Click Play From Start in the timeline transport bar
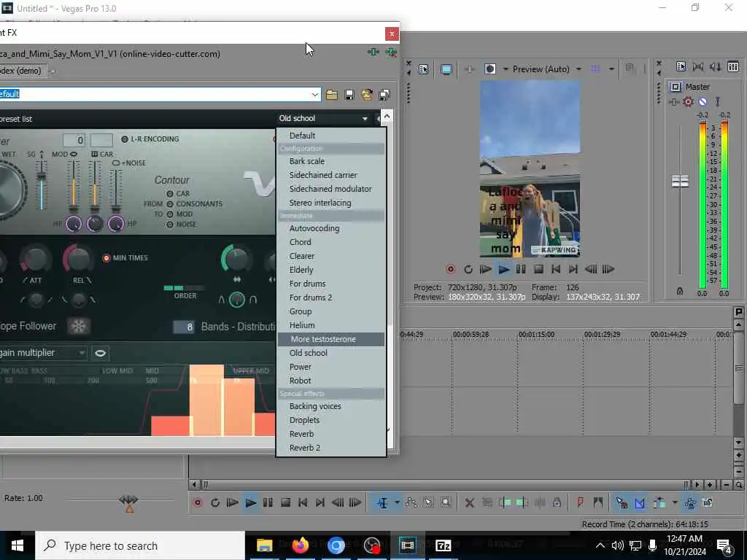The image size is (747, 560). 233,502
